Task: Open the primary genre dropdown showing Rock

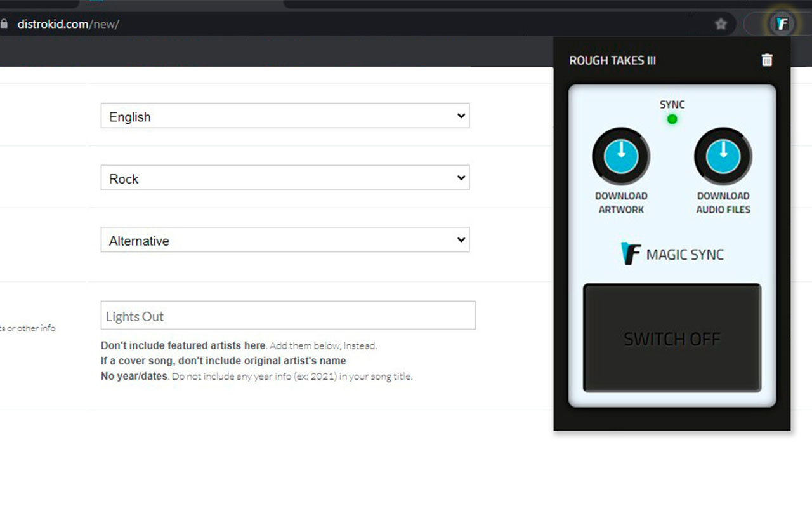Action: [284, 178]
